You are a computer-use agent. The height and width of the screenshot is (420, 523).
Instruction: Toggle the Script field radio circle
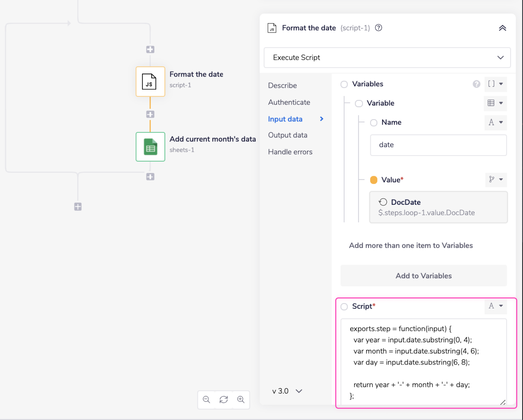click(344, 306)
